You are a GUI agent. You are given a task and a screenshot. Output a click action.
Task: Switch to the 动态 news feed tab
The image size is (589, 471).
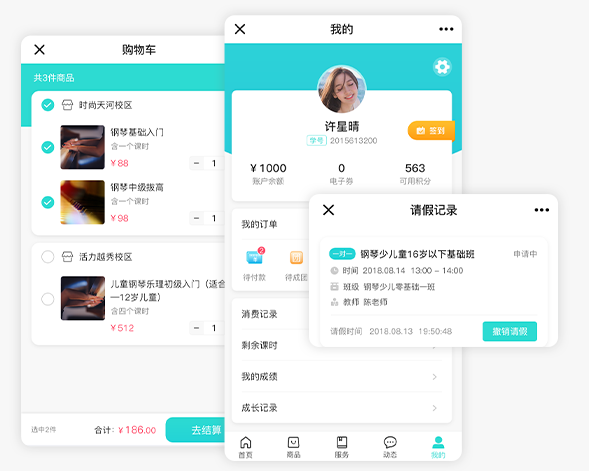tap(390, 447)
